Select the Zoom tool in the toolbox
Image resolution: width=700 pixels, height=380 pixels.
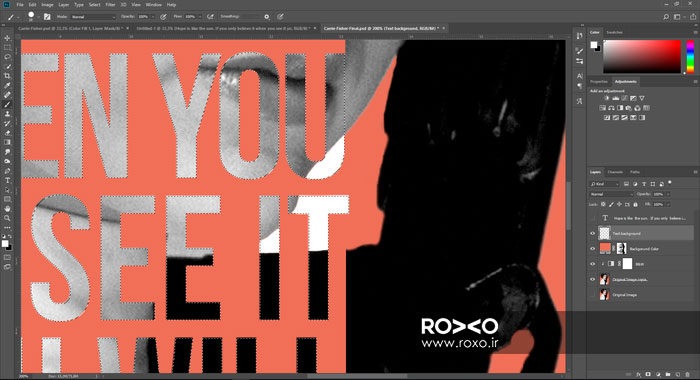click(x=7, y=218)
